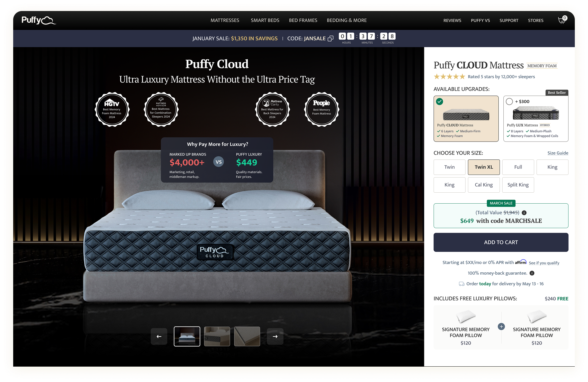Click See if you qualify link

(544, 263)
